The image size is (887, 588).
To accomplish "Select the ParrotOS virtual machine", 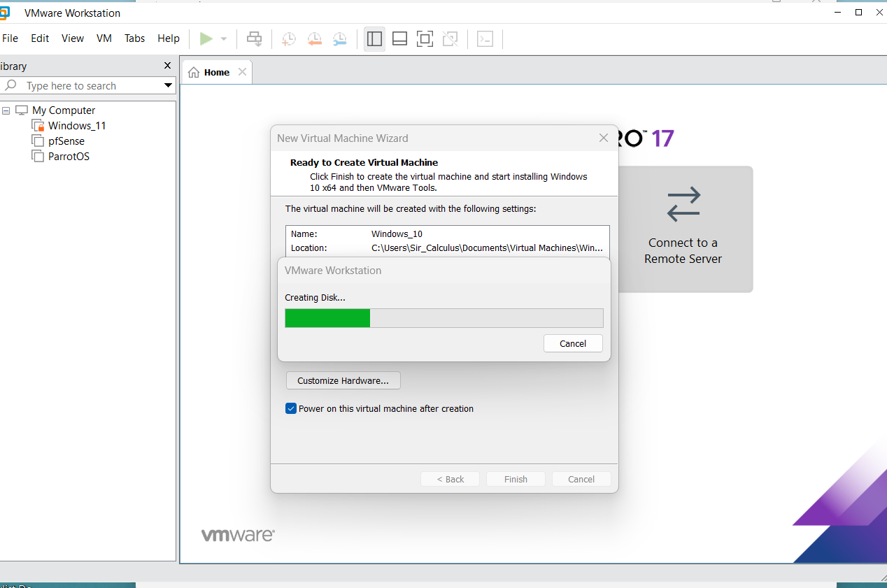I will [x=69, y=157].
